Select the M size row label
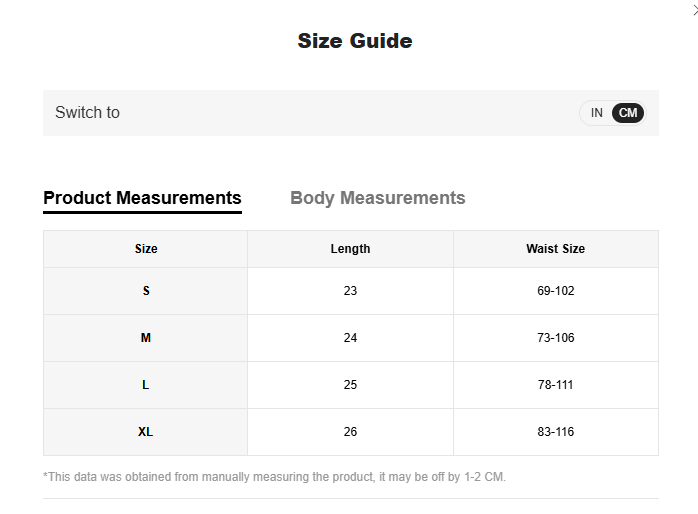 (146, 338)
